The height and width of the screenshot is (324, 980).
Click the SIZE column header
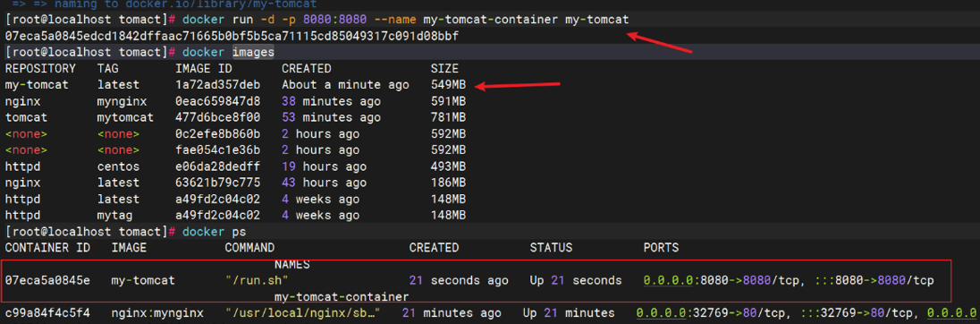(x=444, y=69)
